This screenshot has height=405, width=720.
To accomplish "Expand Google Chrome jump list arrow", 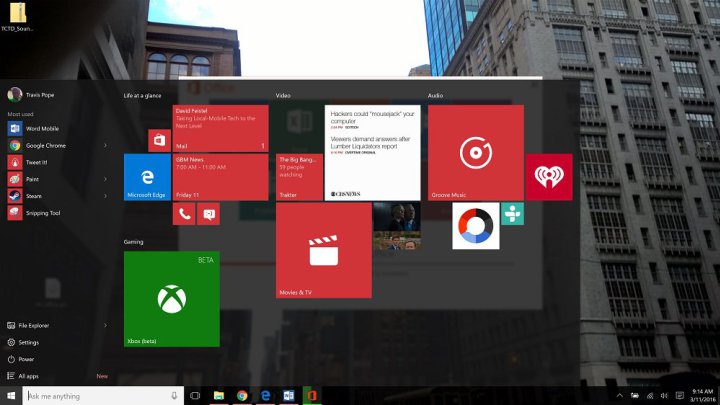I will pyautogui.click(x=106, y=145).
